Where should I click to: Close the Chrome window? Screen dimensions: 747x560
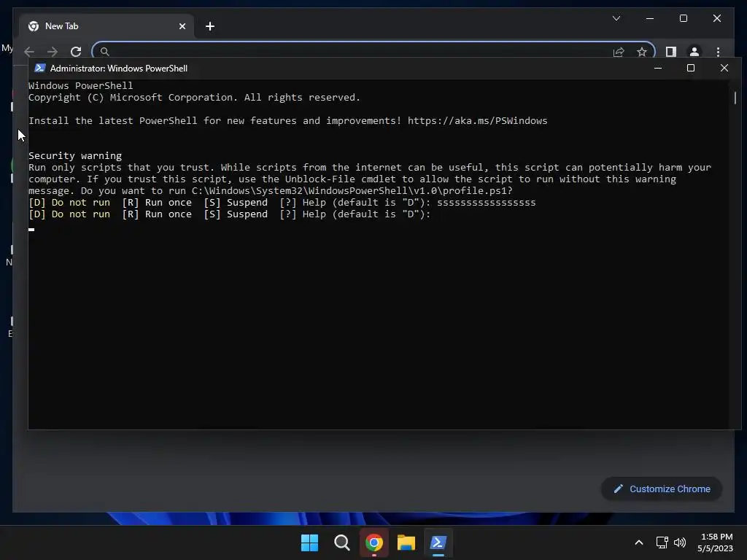pos(717,18)
